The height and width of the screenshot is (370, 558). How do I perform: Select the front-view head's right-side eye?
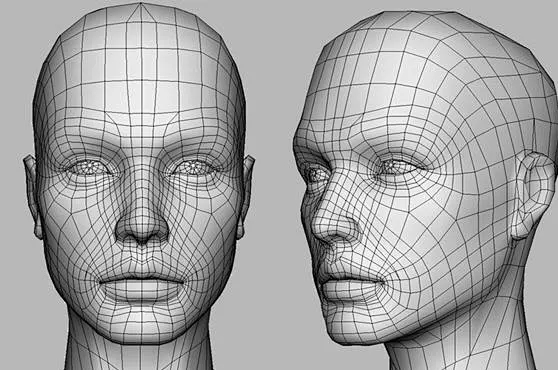click(x=194, y=166)
